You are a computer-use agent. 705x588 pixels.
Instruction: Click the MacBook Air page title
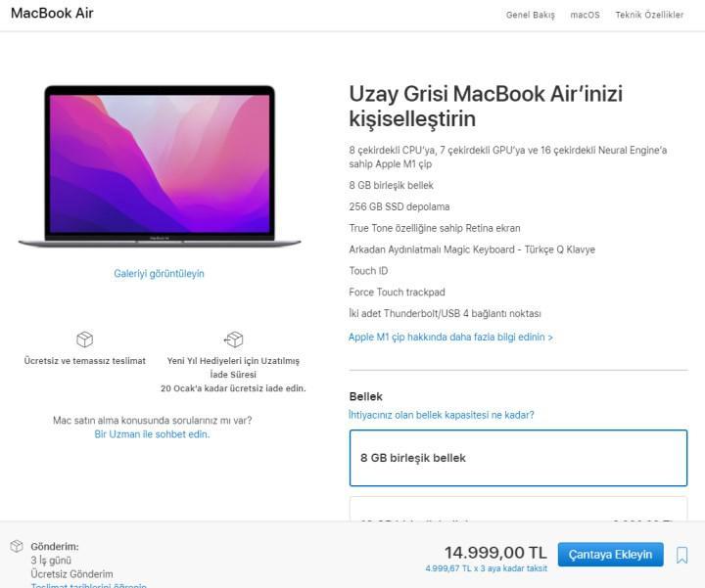52,13
